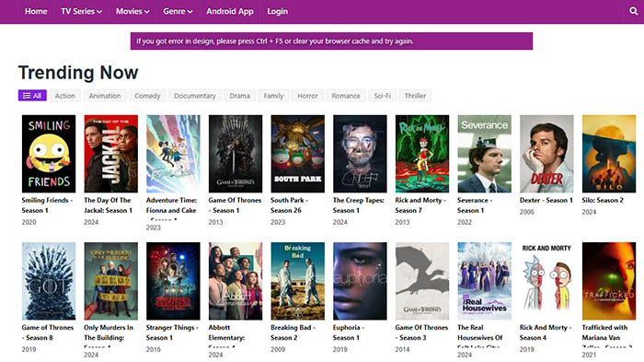Click Rick And Morty - Season 4 title
644x362 pixels.
[546, 333]
